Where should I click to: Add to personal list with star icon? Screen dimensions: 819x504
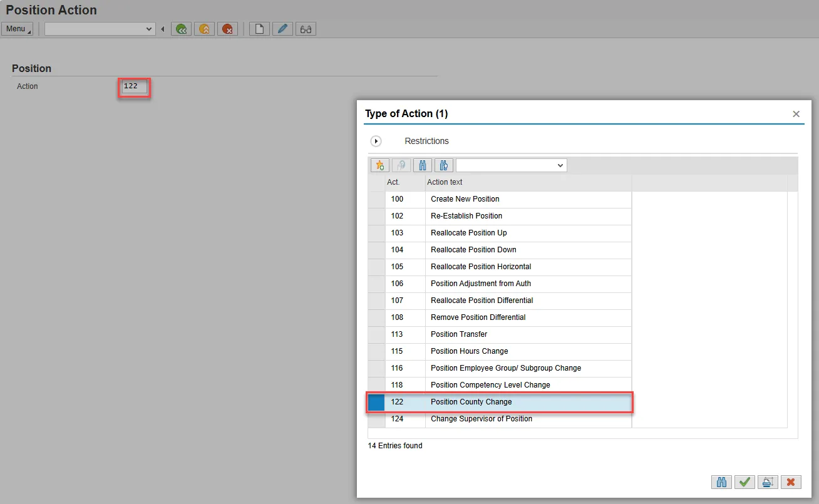coord(379,165)
